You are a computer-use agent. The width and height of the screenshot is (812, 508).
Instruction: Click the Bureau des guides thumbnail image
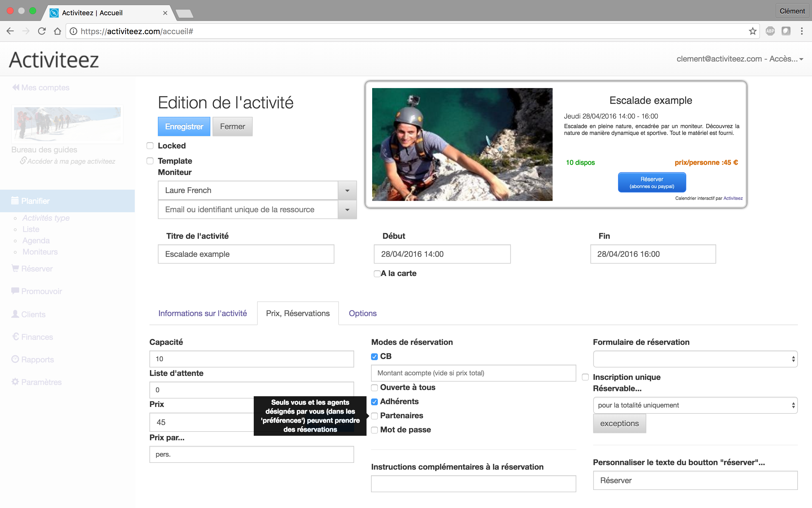pos(67,124)
